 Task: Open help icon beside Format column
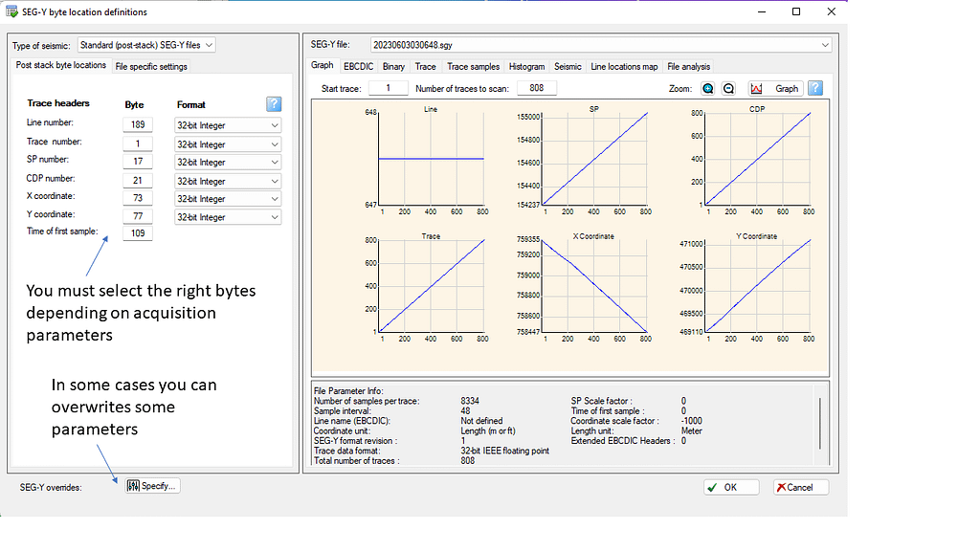[x=274, y=104]
